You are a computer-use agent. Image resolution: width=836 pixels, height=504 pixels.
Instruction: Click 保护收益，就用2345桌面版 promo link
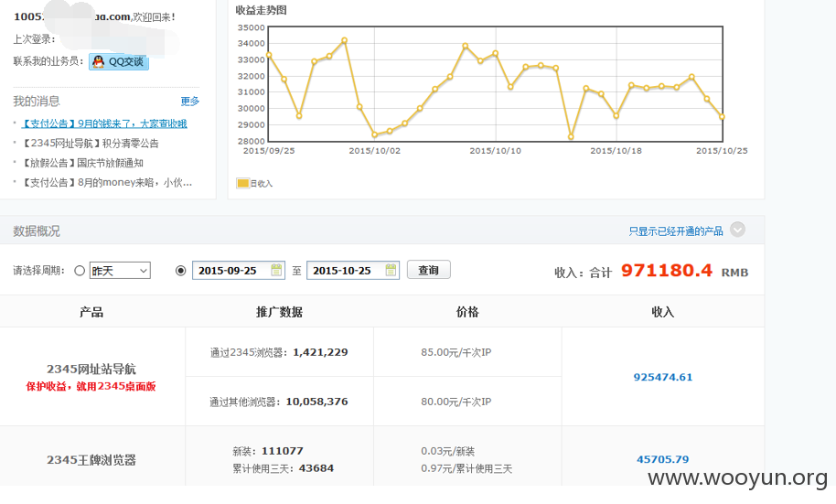coord(91,386)
